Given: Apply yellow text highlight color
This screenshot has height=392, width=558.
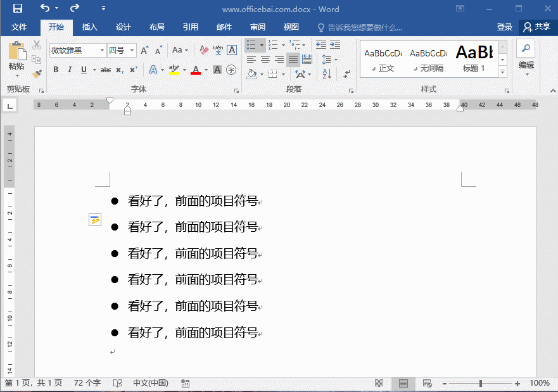Looking at the screenshot, I should (174, 70).
